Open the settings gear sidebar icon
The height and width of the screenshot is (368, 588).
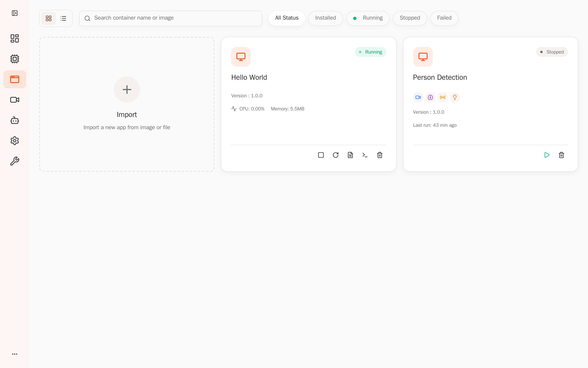[14, 141]
